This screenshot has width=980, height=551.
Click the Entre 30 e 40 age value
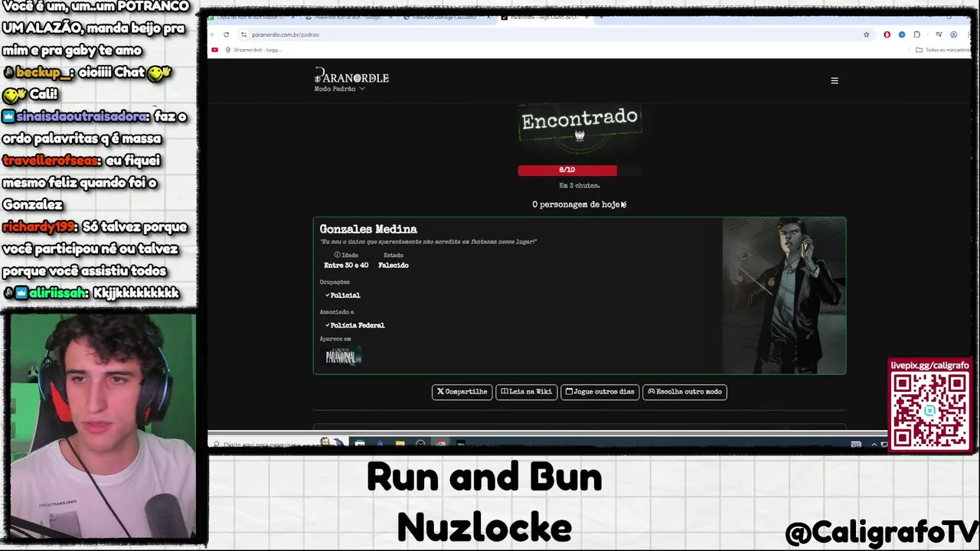[x=346, y=265]
